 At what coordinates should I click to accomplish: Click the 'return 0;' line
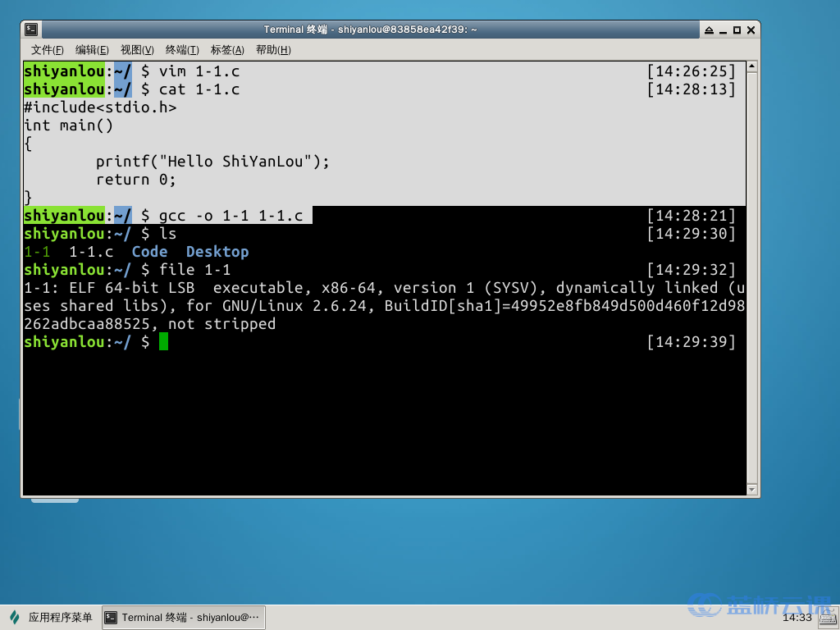136,180
